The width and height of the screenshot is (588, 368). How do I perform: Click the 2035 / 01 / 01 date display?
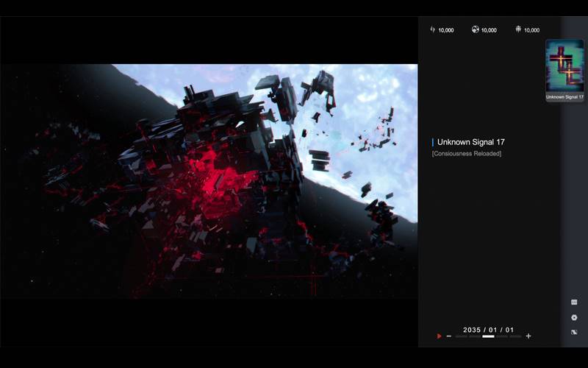coord(488,329)
